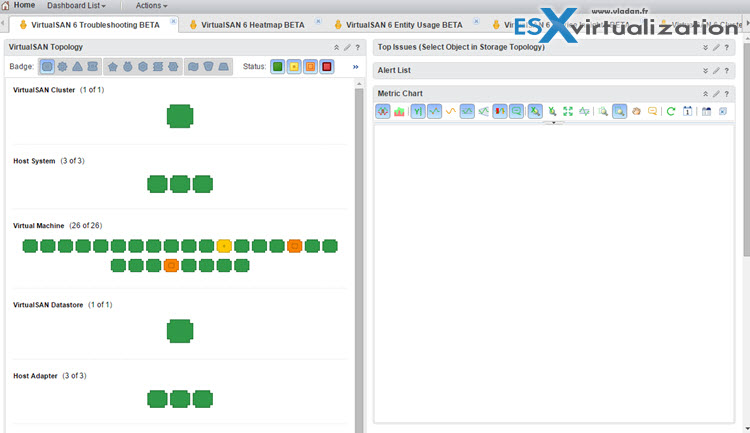
Task: Toggle red status filter
Action: [327, 67]
